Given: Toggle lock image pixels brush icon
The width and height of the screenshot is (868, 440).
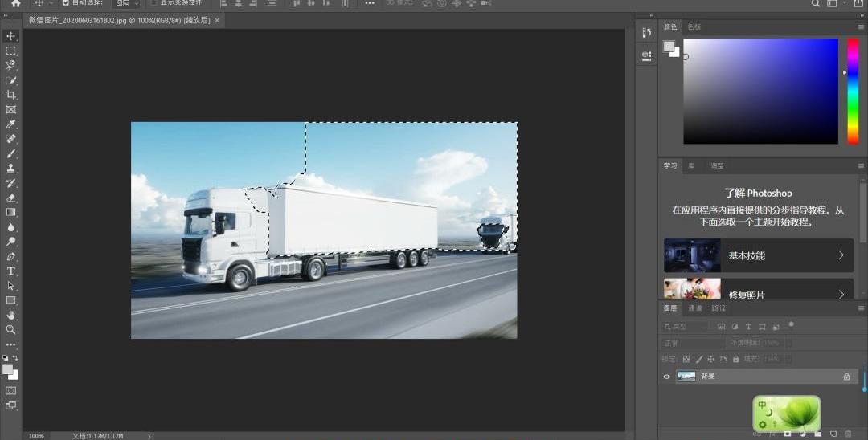Looking at the screenshot, I should (x=698, y=359).
